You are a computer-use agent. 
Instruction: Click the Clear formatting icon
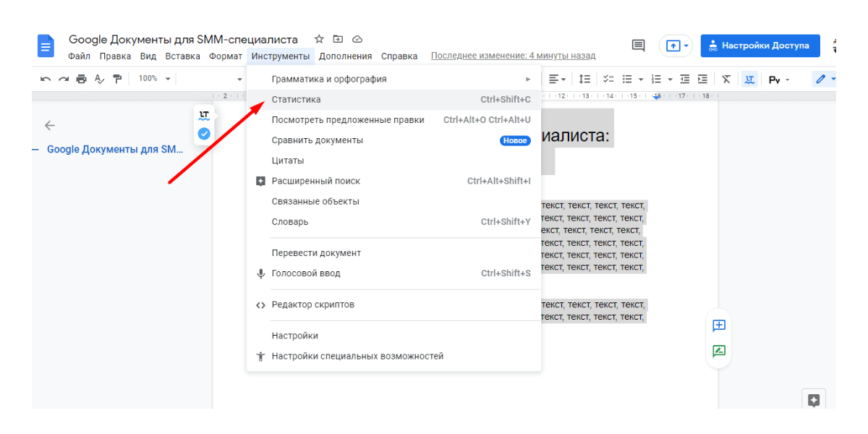coord(726,79)
